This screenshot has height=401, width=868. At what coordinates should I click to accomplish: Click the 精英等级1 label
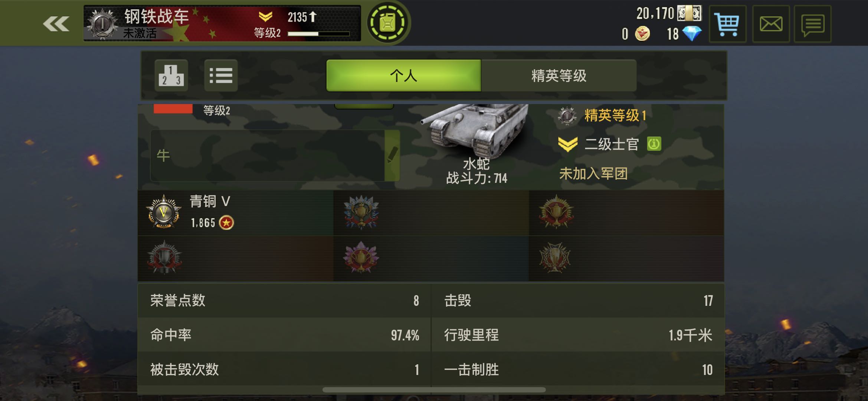[x=615, y=115]
